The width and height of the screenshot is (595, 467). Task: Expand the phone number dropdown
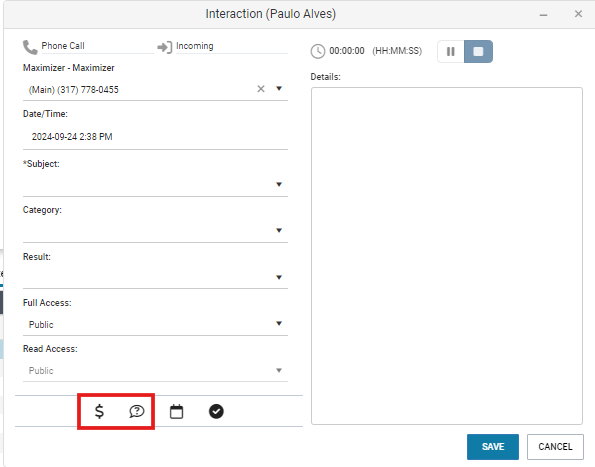point(279,88)
